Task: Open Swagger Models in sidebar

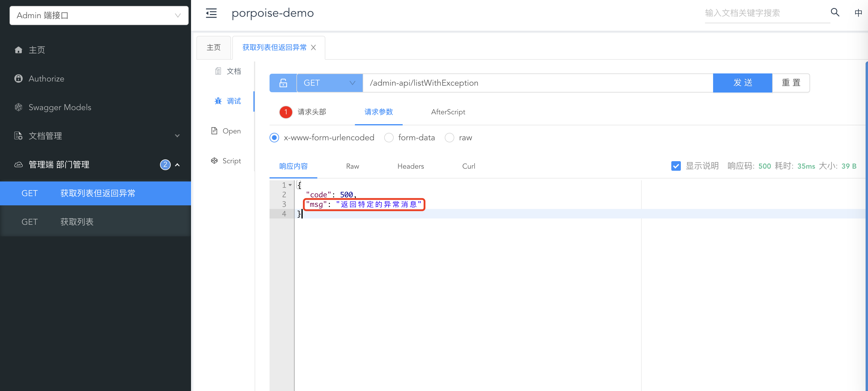Action: point(60,107)
